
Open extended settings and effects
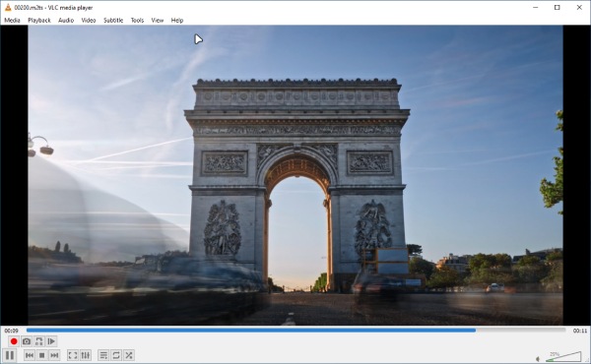(x=86, y=355)
